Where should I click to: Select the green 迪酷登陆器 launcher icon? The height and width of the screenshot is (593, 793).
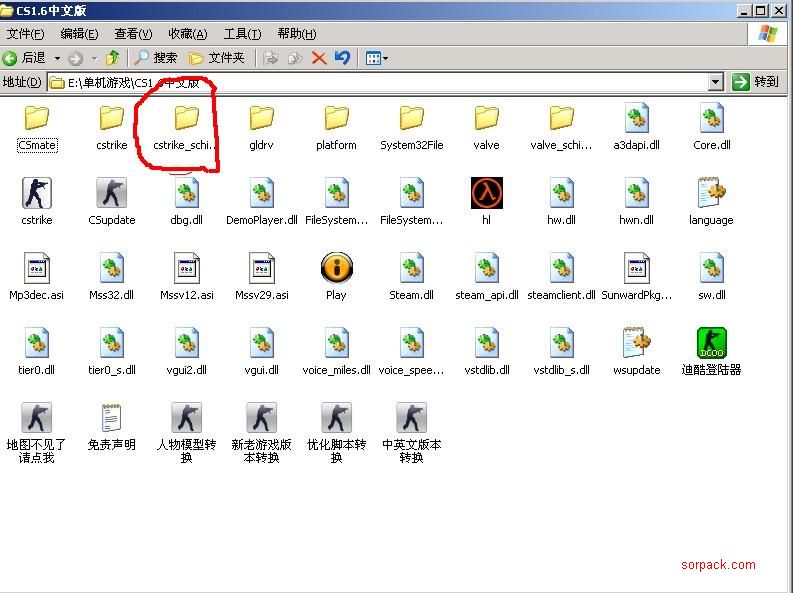[x=711, y=344]
